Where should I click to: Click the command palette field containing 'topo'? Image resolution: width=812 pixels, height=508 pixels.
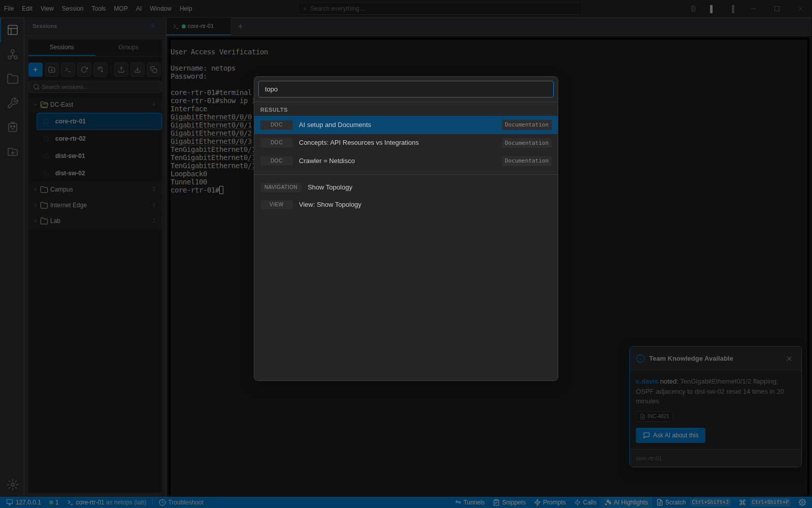pyautogui.click(x=406, y=89)
